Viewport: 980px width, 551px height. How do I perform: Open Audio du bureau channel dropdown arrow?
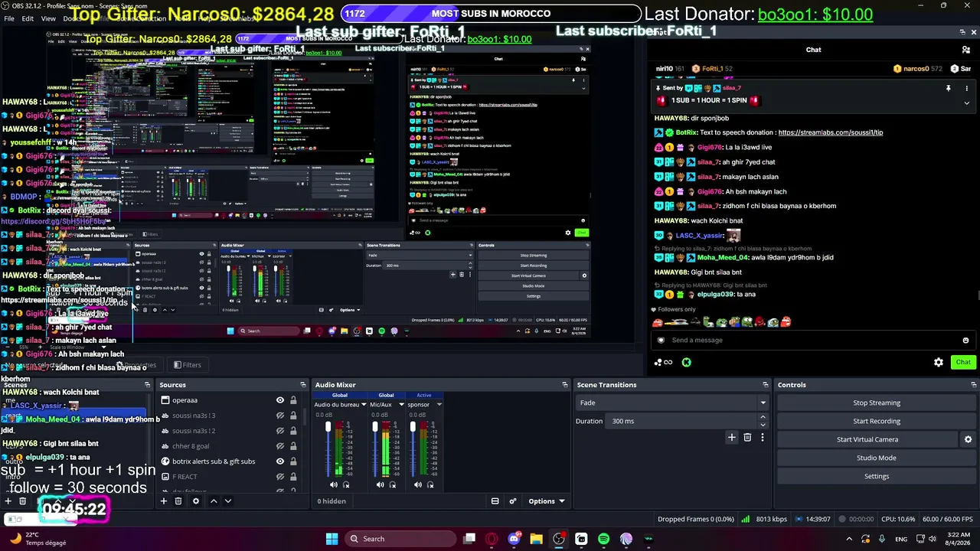(363, 405)
